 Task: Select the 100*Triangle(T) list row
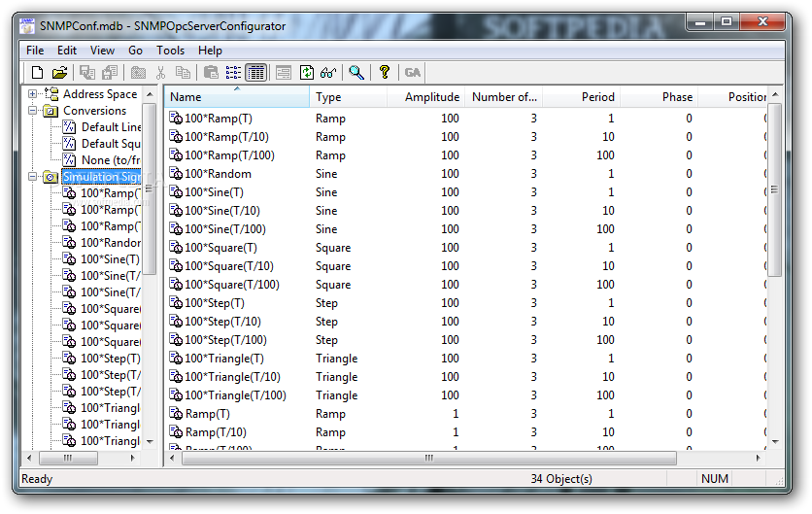click(466, 358)
